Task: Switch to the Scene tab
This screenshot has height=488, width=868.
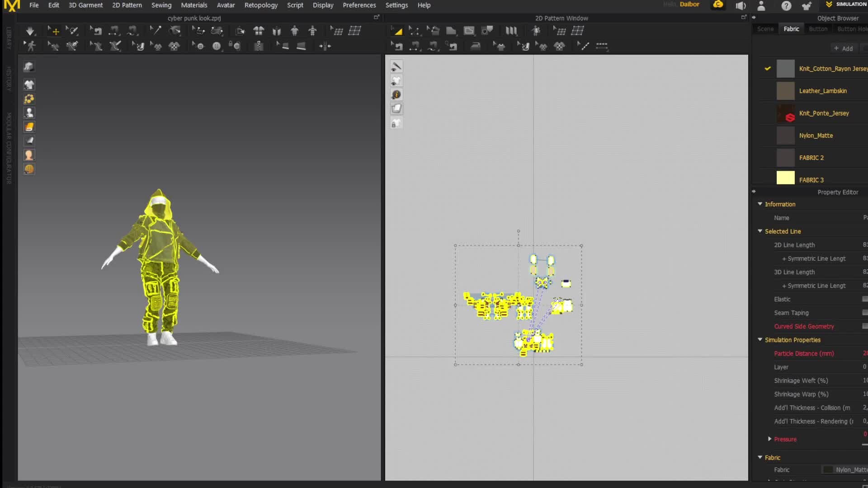Action: tap(765, 28)
